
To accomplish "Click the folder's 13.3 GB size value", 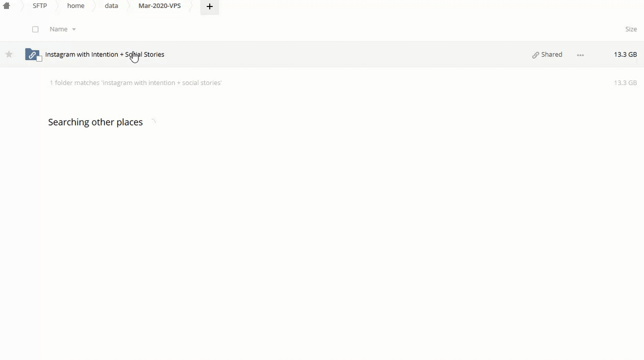I will click(x=625, y=54).
